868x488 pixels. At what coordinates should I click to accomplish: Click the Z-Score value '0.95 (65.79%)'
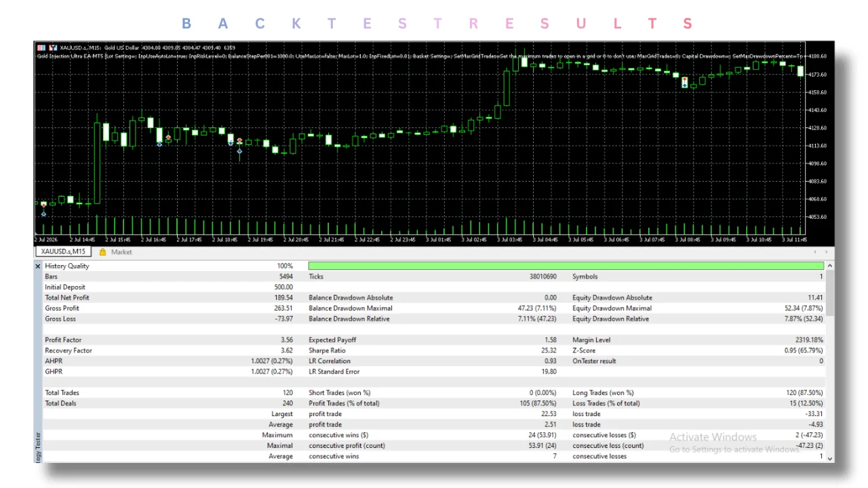(x=804, y=350)
